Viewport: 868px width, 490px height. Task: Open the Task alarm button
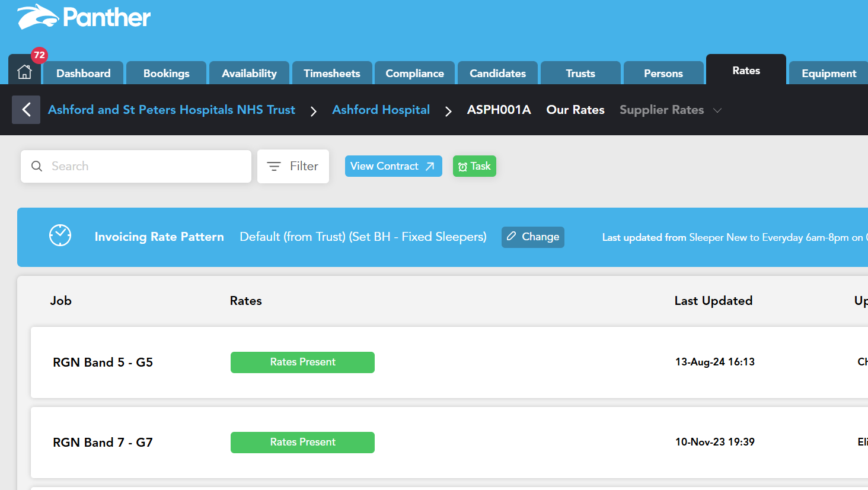point(474,166)
